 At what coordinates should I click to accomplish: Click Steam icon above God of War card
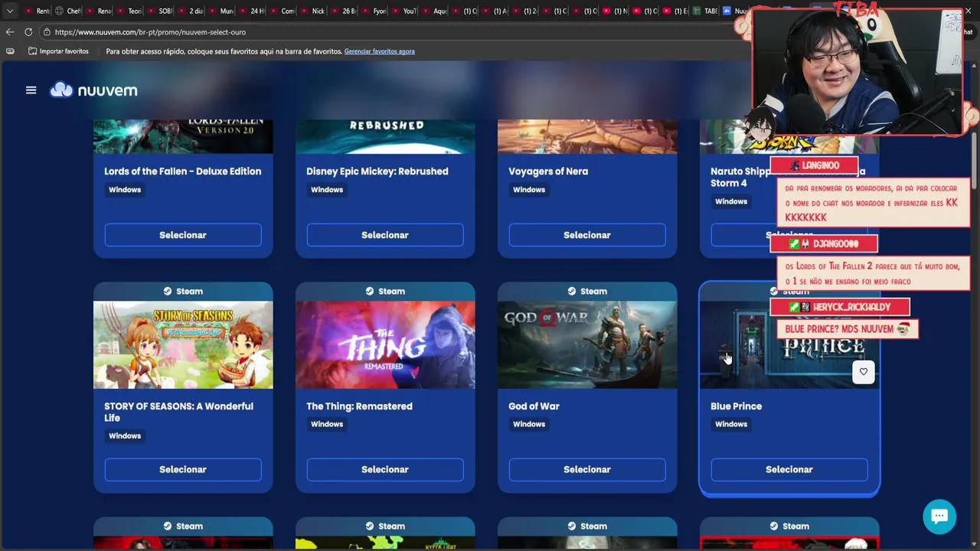click(572, 291)
